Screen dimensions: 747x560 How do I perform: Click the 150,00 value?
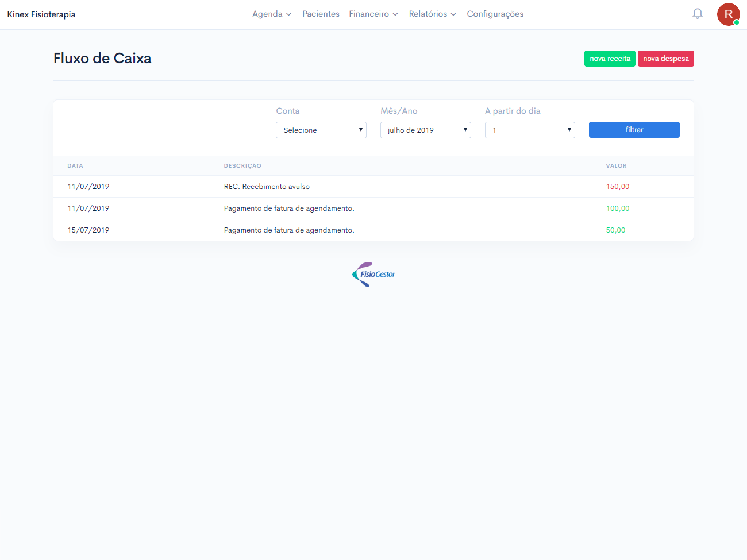click(x=618, y=187)
